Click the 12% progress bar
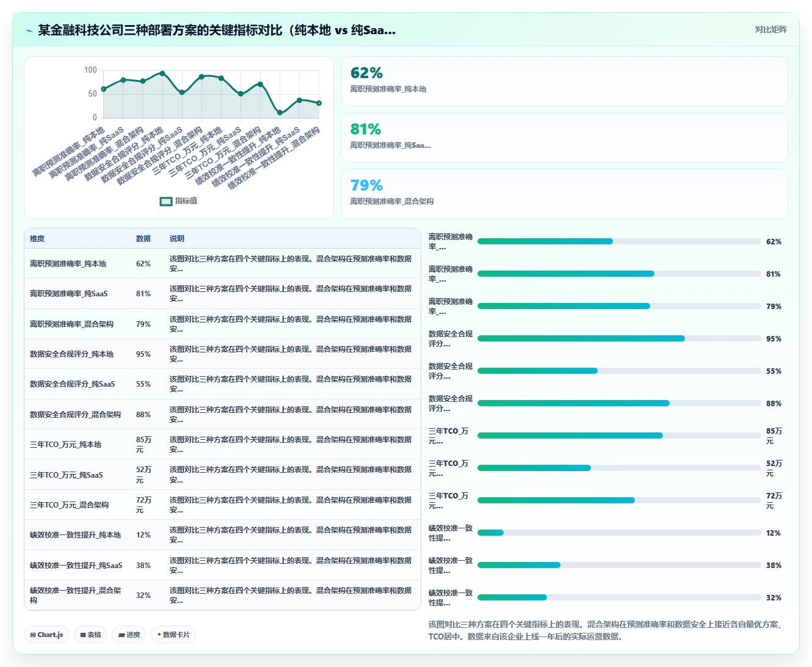Viewport: 812px width, 667px height. [619, 533]
